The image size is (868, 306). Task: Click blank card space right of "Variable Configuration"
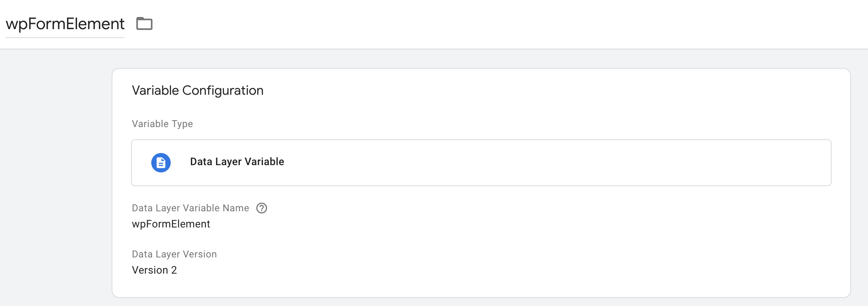point(526,90)
